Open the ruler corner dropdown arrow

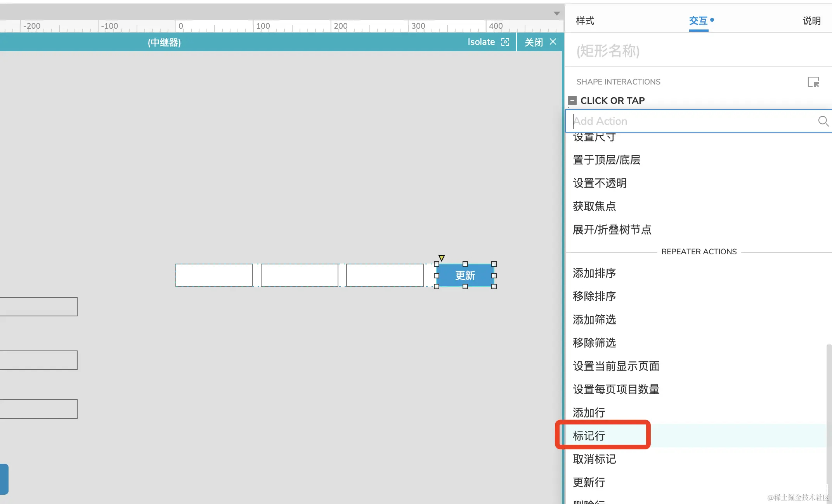point(556,14)
